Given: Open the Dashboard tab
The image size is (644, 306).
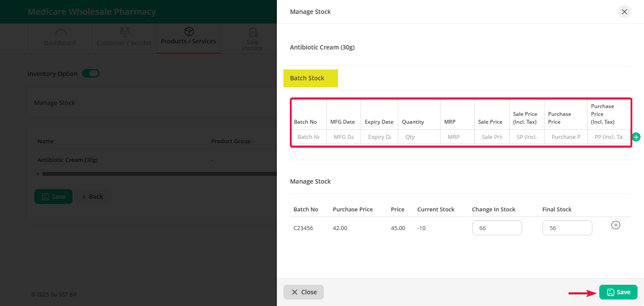Looking at the screenshot, I should coord(60,38).
